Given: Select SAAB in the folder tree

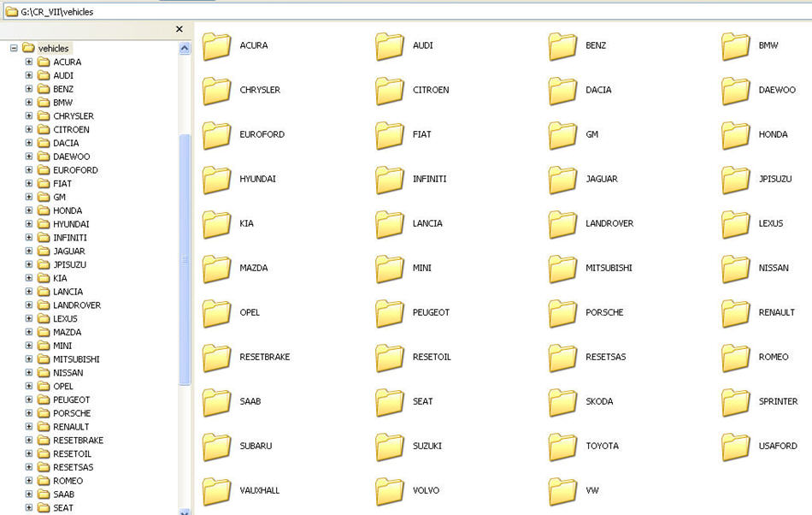Looking at the screenshot, I should click(x=63, y=494).
